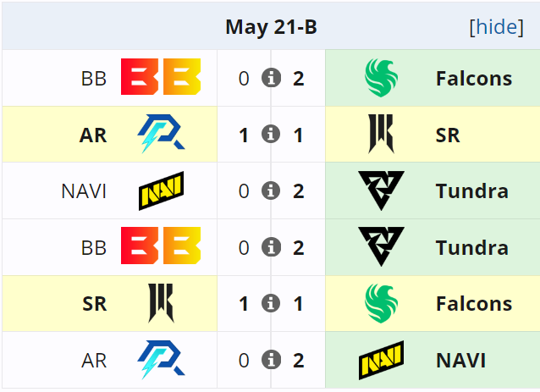This screenshot has width=540, height=392.
Task: Click NAVI logo in NAVI vs Tundra row
Action: 161,190
